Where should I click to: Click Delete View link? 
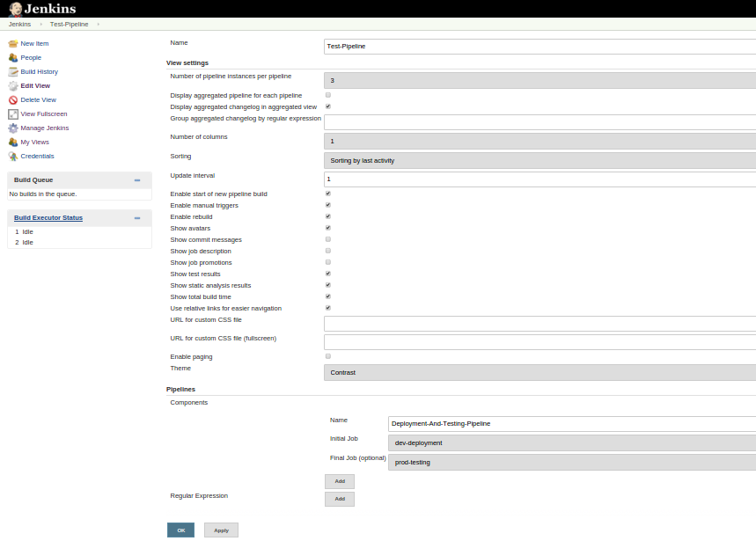[x=39, y=100]
